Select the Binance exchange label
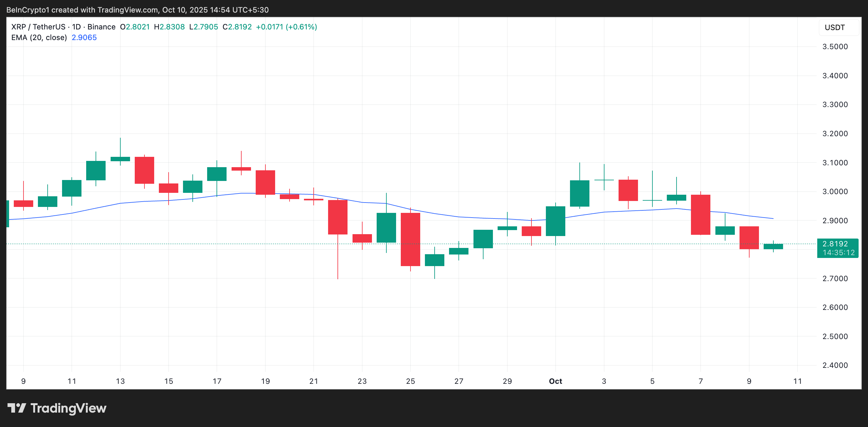The width and height of the screenshot is (868, 427). 102,27
